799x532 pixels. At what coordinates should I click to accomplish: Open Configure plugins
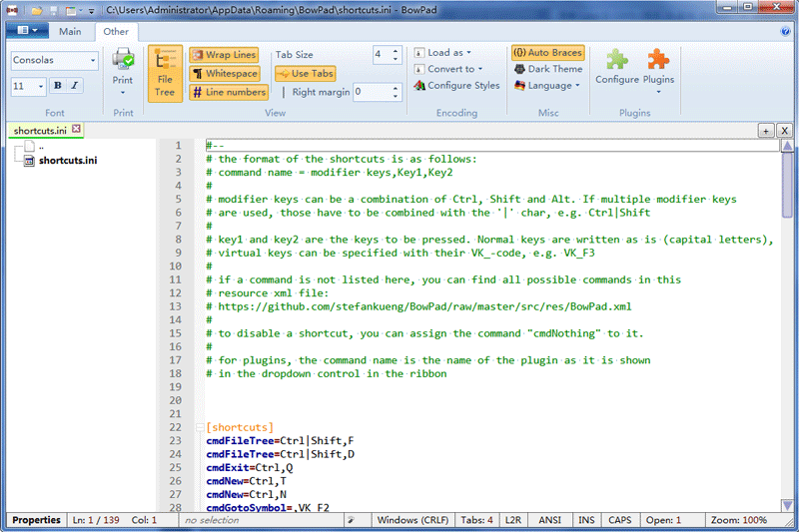pos(617,67)
